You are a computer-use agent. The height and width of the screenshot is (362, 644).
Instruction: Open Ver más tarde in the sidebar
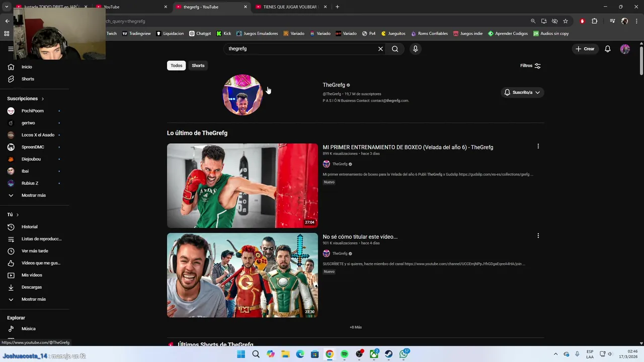coord(35,251)
